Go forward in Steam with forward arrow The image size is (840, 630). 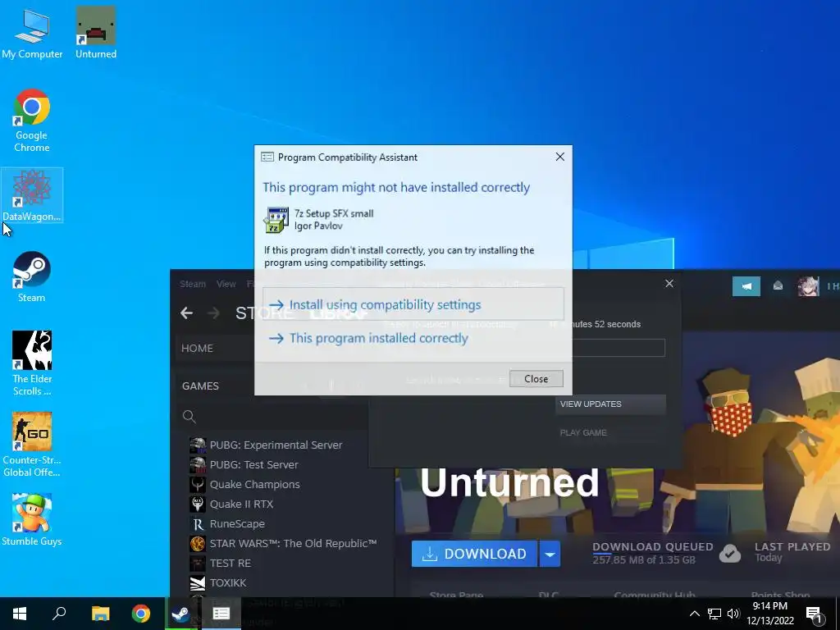click(213, 313)
